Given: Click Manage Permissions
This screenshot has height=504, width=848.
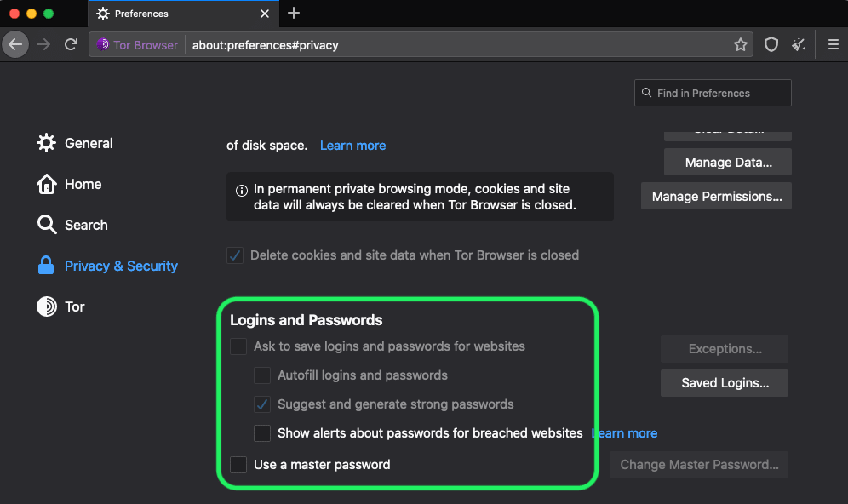Looking at the screenshot, I should point(716,196).
